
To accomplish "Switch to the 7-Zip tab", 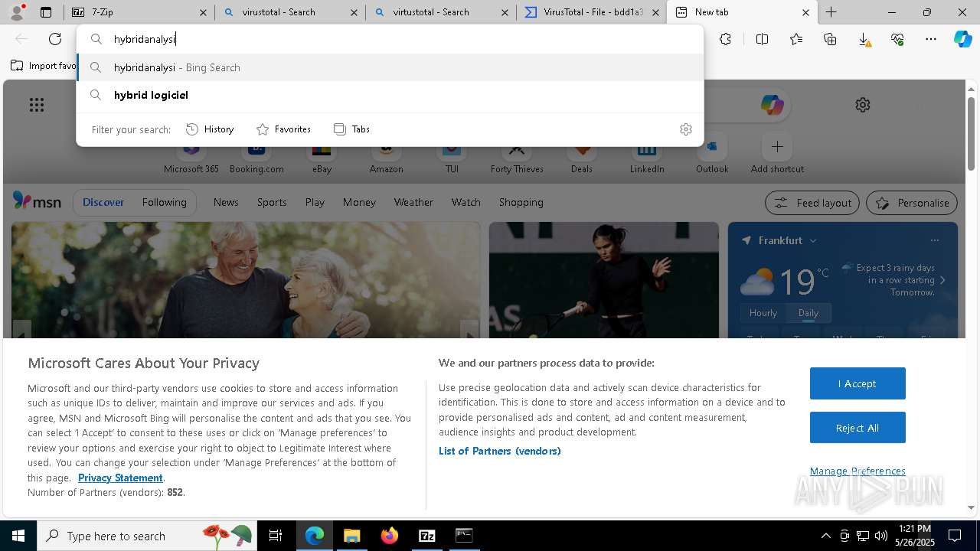I will pyautogui.click(x=139, y=12).
